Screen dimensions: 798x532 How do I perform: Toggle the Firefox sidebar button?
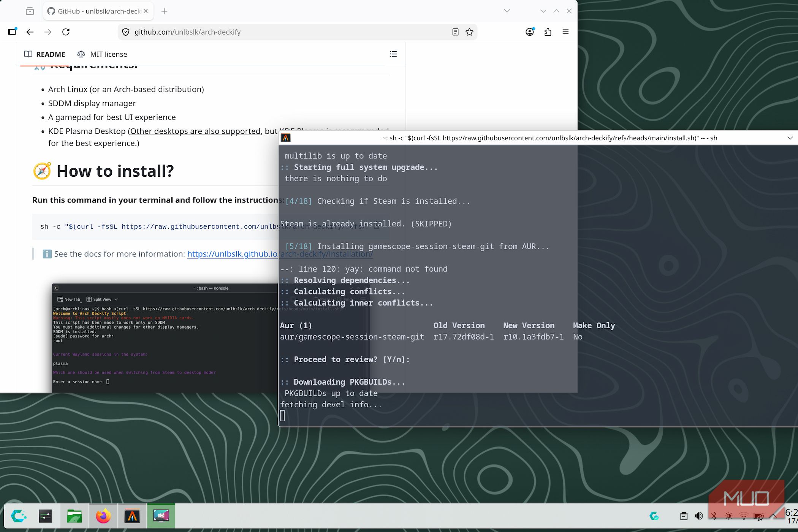(x=12, y=32)
